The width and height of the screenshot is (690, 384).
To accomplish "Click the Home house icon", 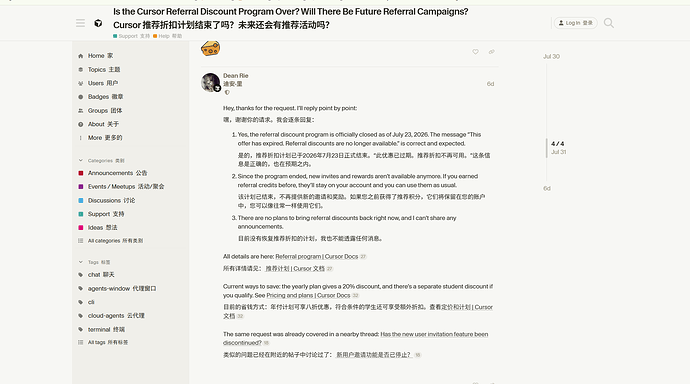I will (81, 56).
